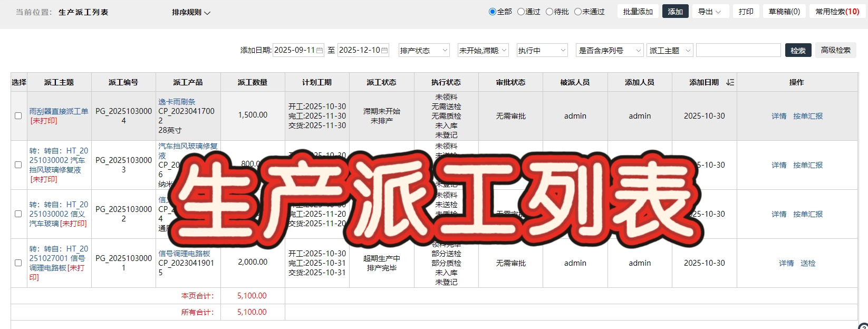Screen dimensions: 868x329
Task: Open the 执行中 filter dropdown
Action: (542, 51)
